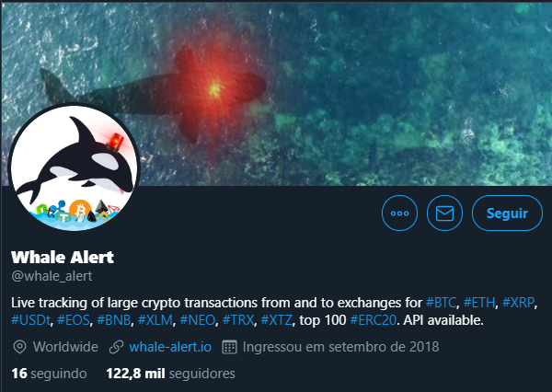Follow the account with Seguir button
This screenshot has width=552, height=392.
click(x=507, y=213)
